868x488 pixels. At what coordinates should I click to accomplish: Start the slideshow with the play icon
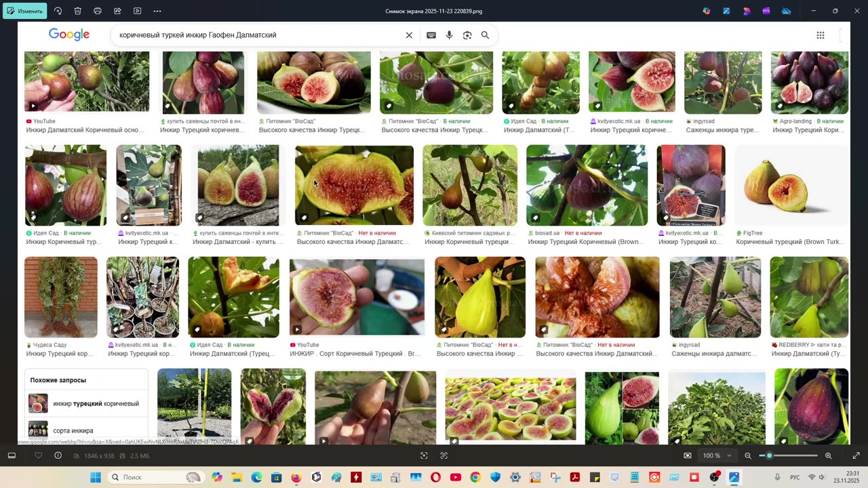pos(138,11)
